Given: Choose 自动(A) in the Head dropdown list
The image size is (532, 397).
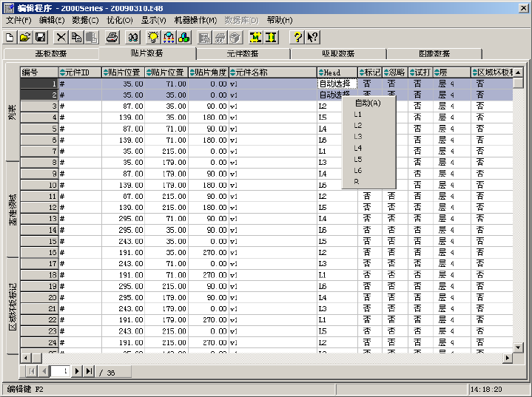Looking at the screenshot, I should (368, 103).
